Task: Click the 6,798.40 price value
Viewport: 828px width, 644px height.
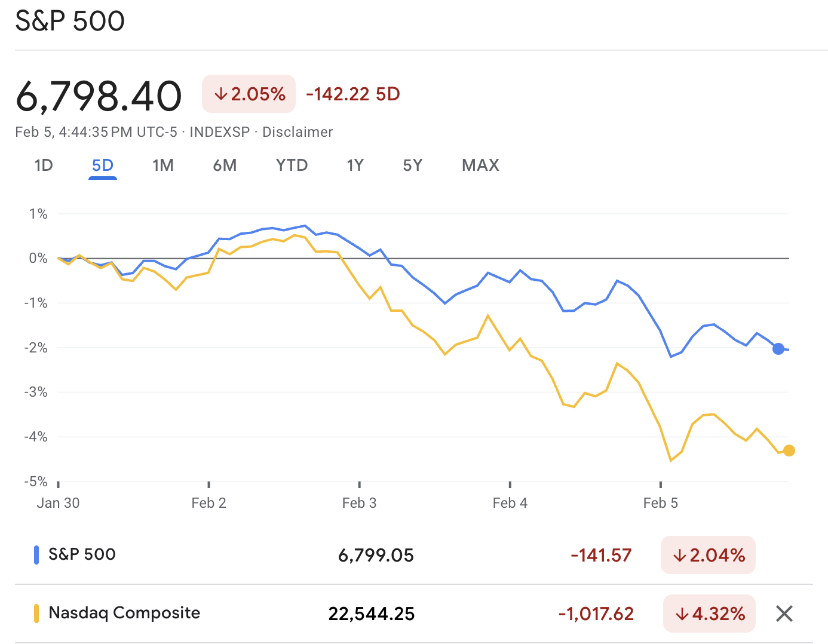Action: tap(99, 96)
